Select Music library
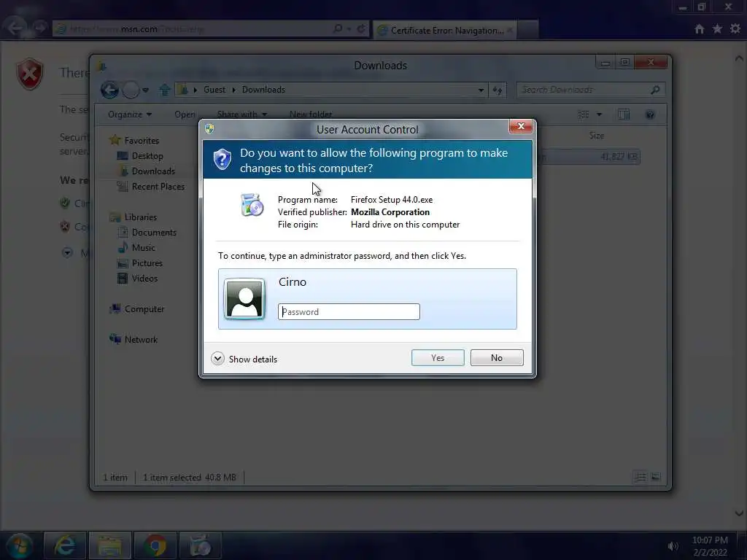The width and height of the screenshot is (747, 560). pos(144,248)
